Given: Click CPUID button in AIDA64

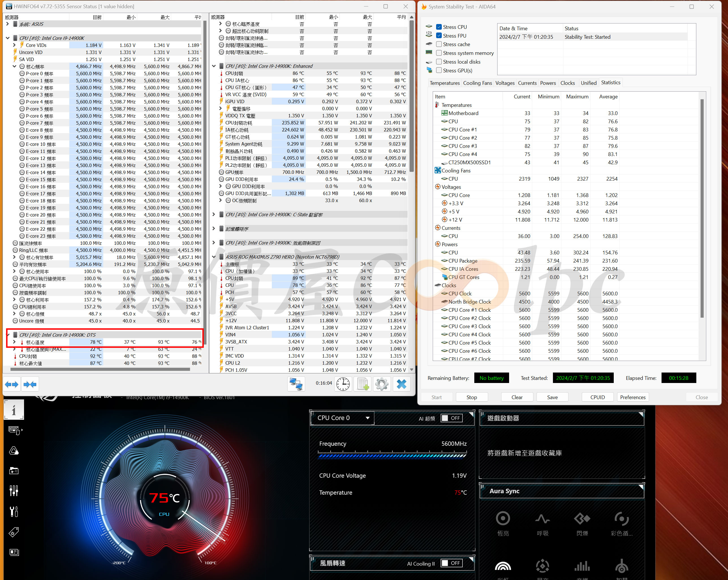Looking at the screenshot, I should pos(597,397).
